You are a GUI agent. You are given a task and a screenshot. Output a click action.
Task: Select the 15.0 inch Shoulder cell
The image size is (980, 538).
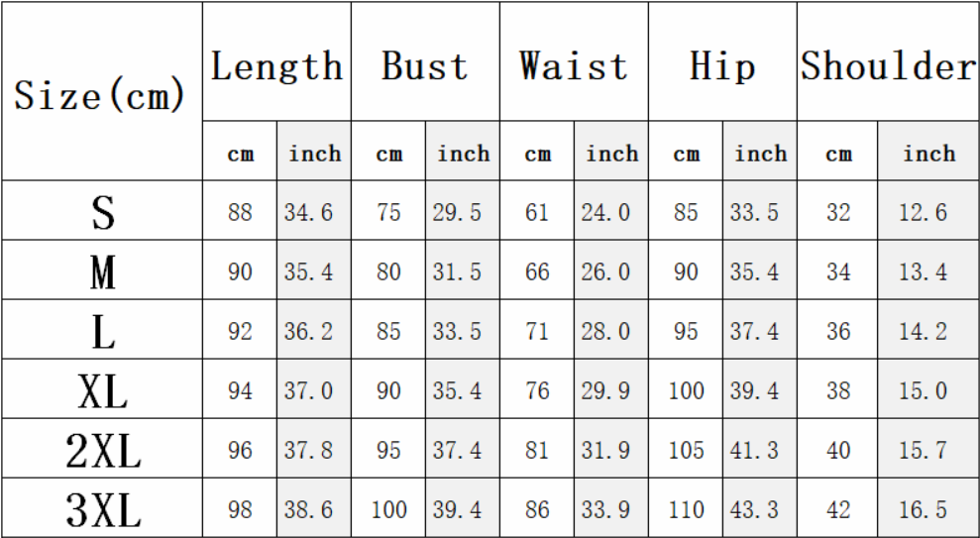point(928,388)
